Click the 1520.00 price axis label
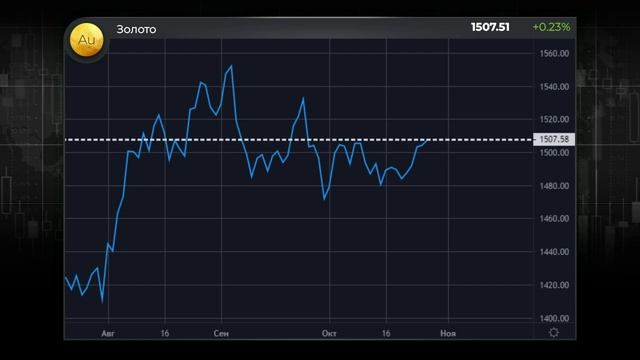Viewport: 640px width, 360px height. [554, 119]
